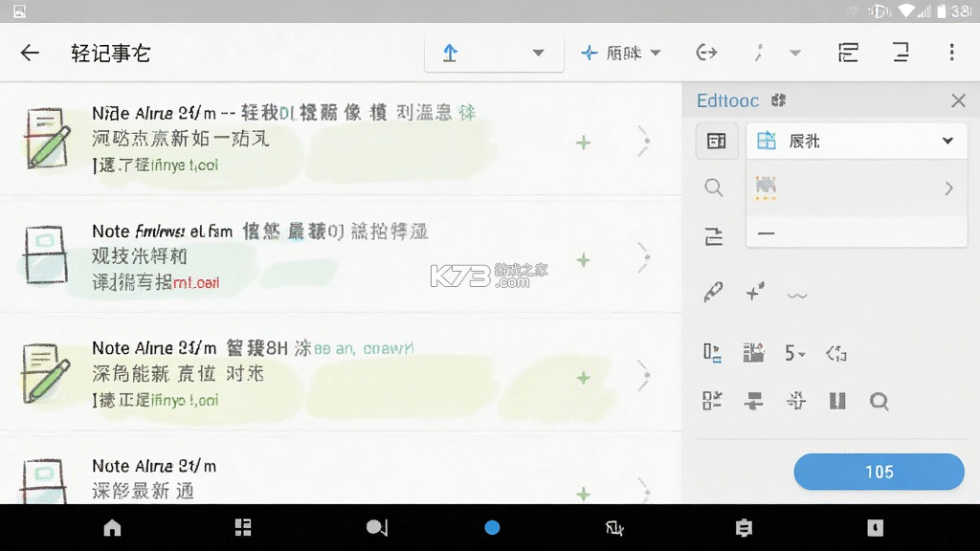The image size is (980, 551).
Task: Tap the mute icon in navigation bar
Action: (614, 528)
